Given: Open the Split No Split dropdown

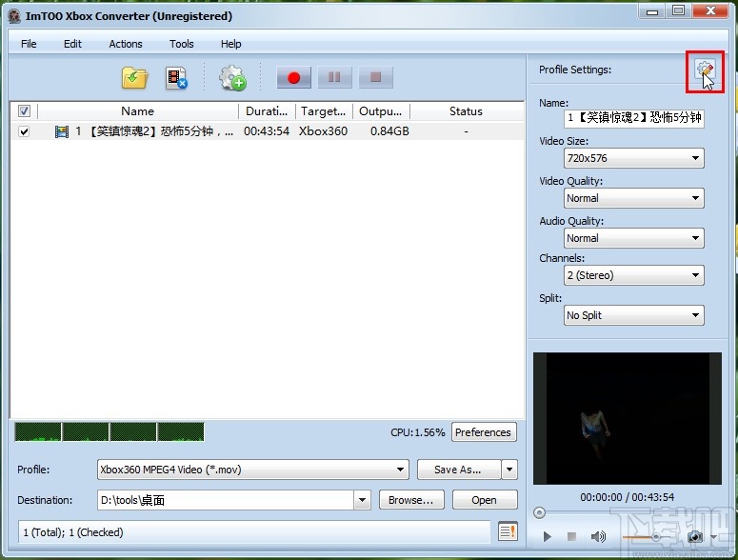Looking at the screenshot, I should tap(633, 315).
